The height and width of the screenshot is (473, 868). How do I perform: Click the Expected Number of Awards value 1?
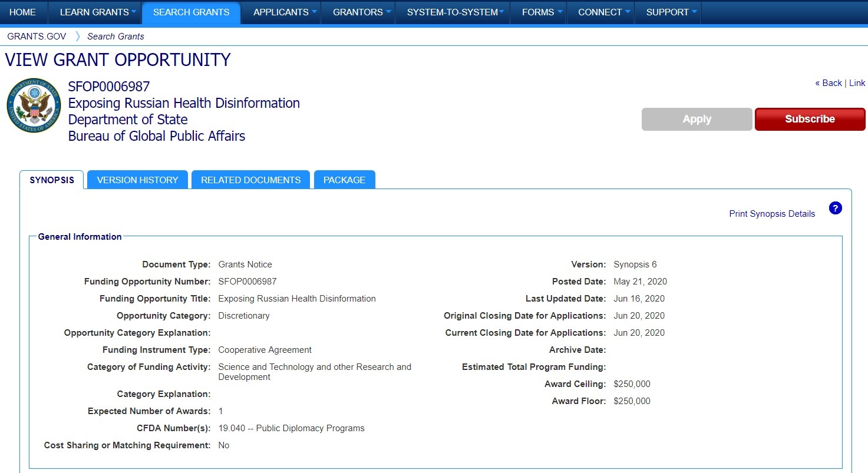click(x=221, y=411)
